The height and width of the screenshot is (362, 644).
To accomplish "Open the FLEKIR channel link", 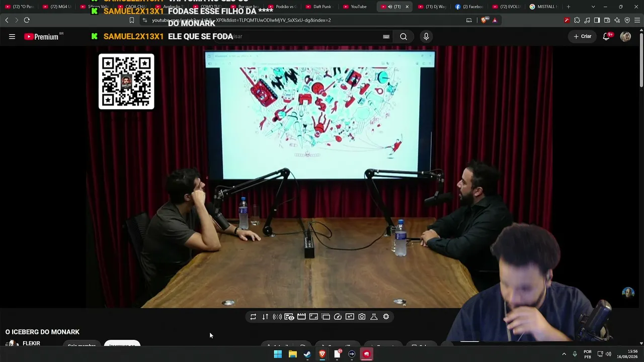I will [x=31, y=343].
